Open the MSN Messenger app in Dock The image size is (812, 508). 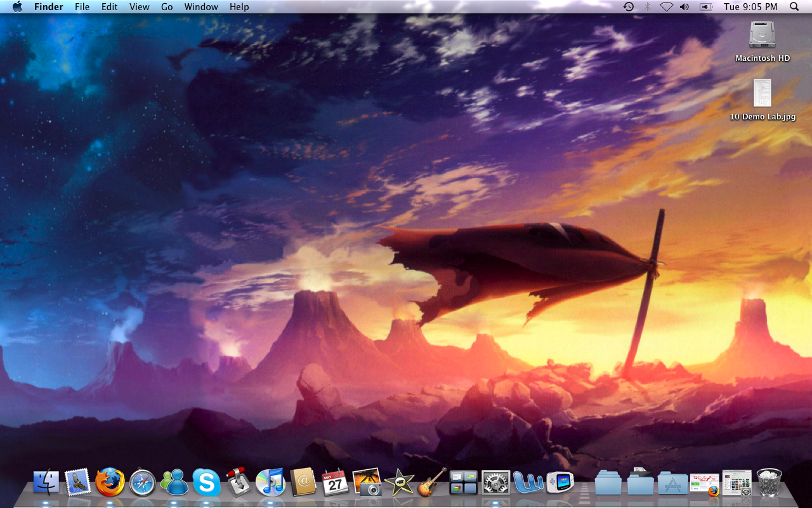174,483
